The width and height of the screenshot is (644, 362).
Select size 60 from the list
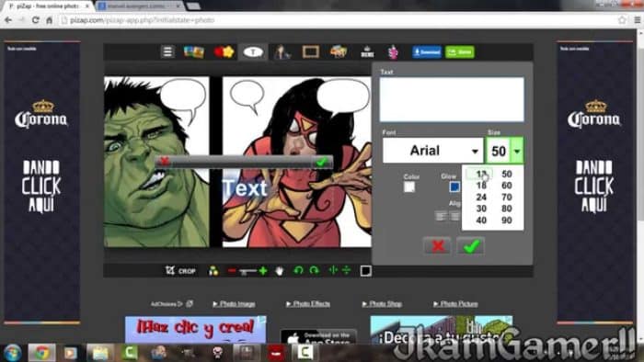coord(507,186)
